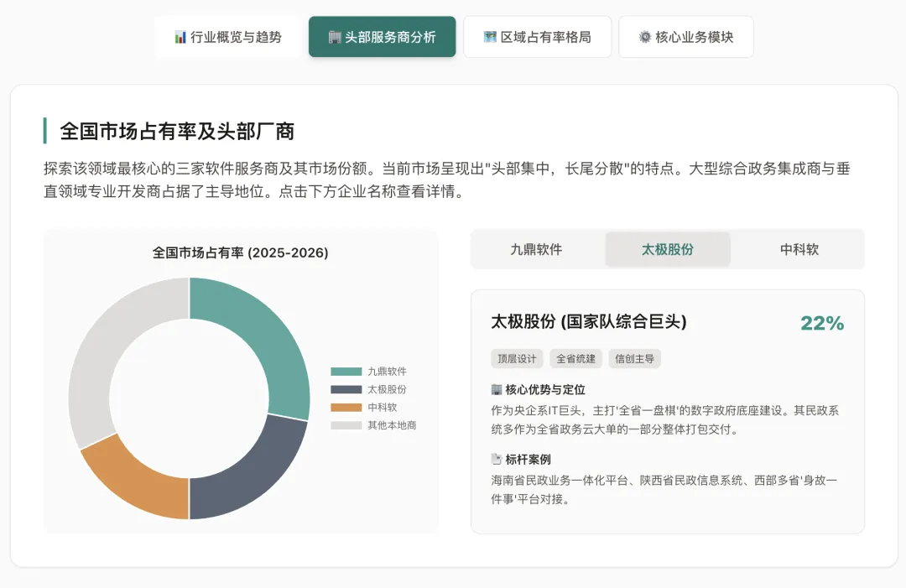Toggle 其他本地商 gray legend swatch

pos(346,425)
